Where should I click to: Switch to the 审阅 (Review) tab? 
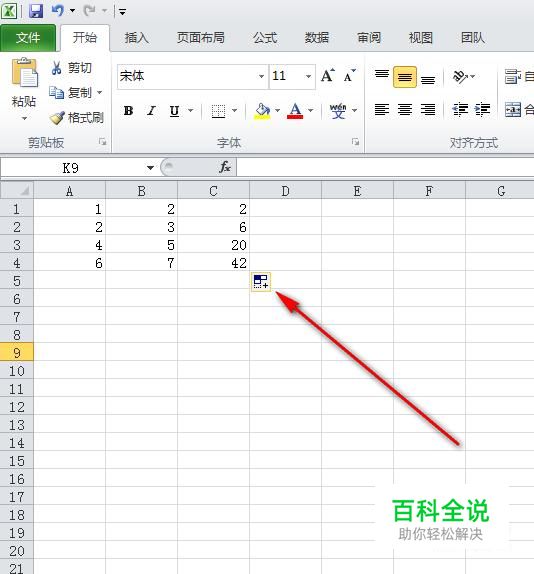[x=369, y=38]
